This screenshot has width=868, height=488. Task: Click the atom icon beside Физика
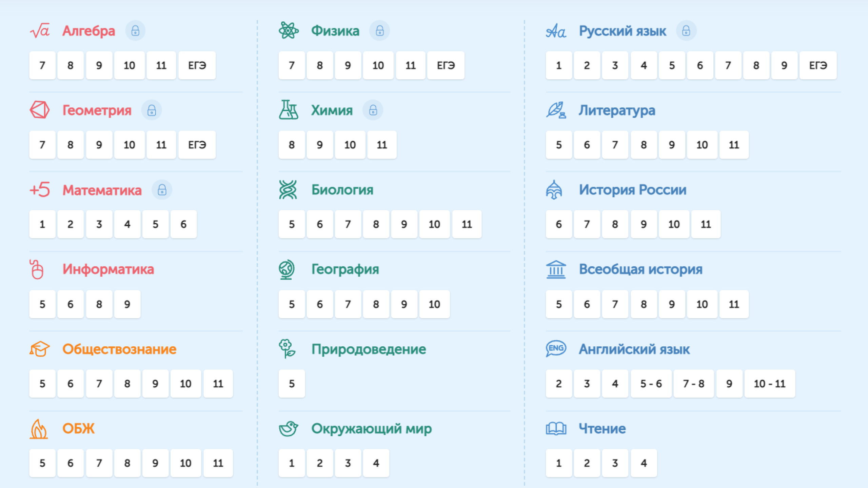pos(289,30)
